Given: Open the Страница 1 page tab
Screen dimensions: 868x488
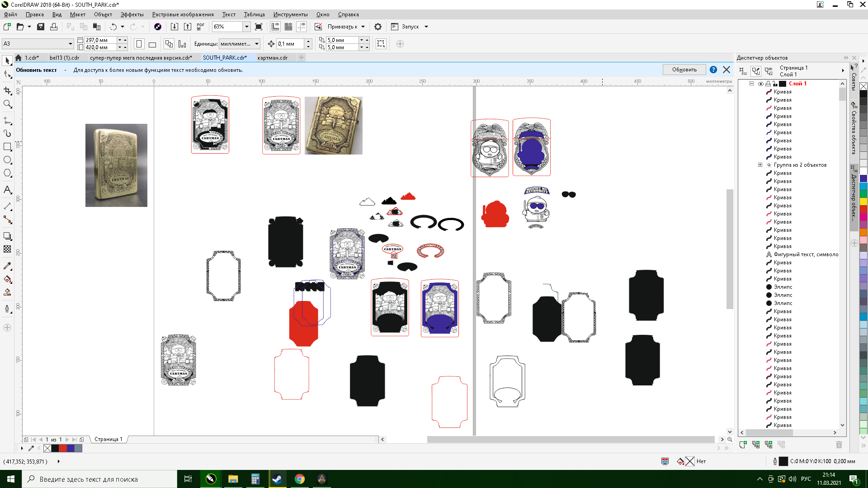Looking at the screenshot, I should coord(108,439).
